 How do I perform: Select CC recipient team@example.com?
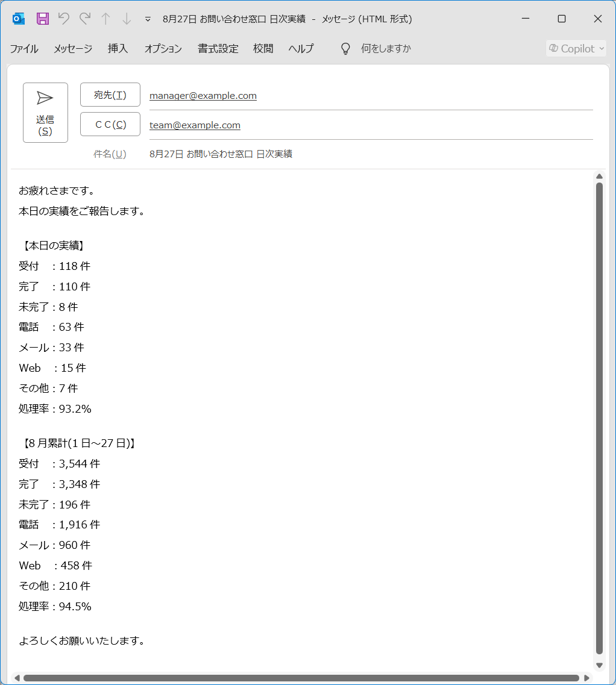point(195,125)
